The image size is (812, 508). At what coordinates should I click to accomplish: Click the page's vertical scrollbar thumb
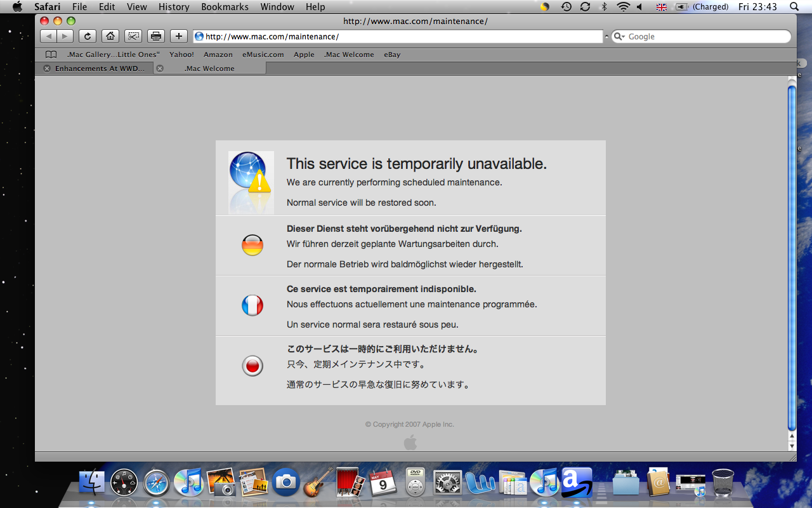coord(792,257)
